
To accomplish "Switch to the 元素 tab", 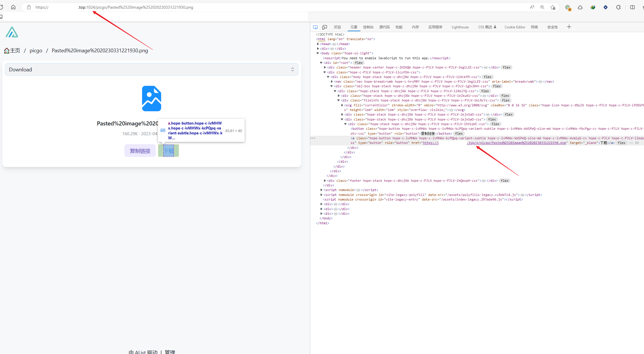I will pyautogui.click(x=354, y=27).
